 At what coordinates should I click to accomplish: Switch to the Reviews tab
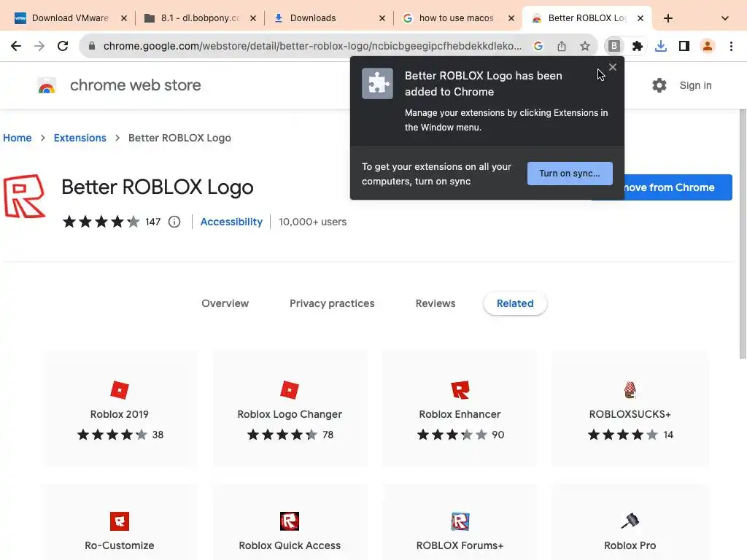tap(436, 303)
